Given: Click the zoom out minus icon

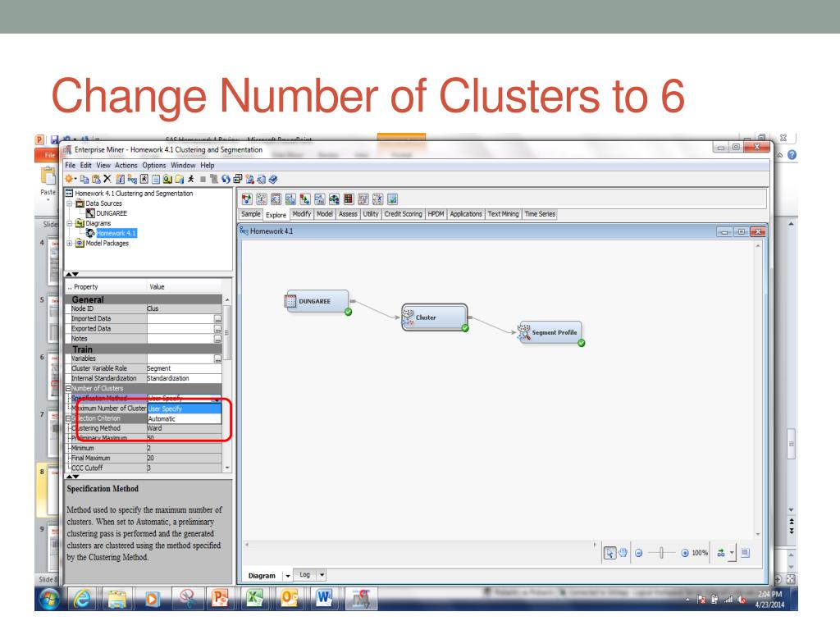Looking at the screenshot, I should (638, 554).
